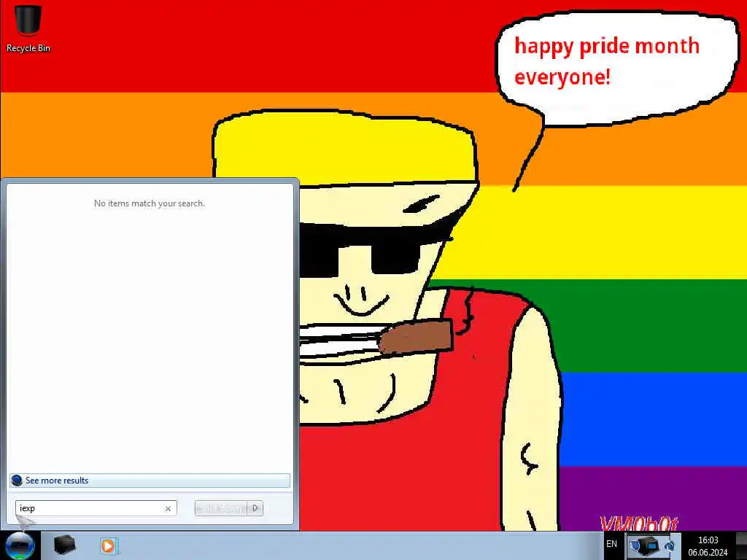Open the black folder taskbar icon
Viewport: 747px width, 560px height.
click(x=64, y=545)
